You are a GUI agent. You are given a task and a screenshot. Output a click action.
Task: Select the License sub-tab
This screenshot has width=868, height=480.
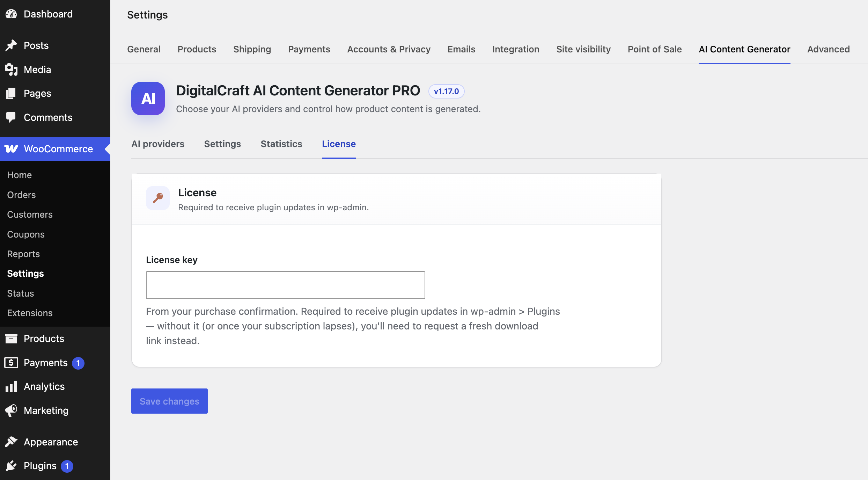coord(339,144)
